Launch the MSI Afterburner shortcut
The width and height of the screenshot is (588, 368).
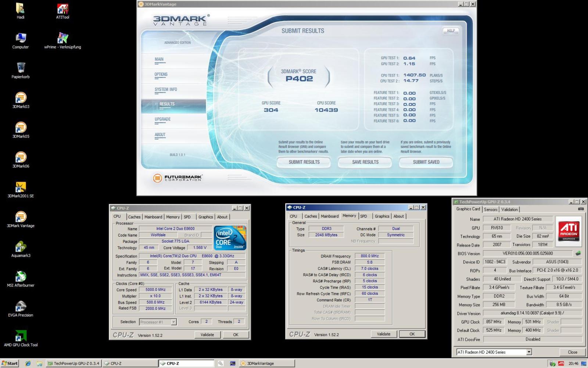pos(21,279)
